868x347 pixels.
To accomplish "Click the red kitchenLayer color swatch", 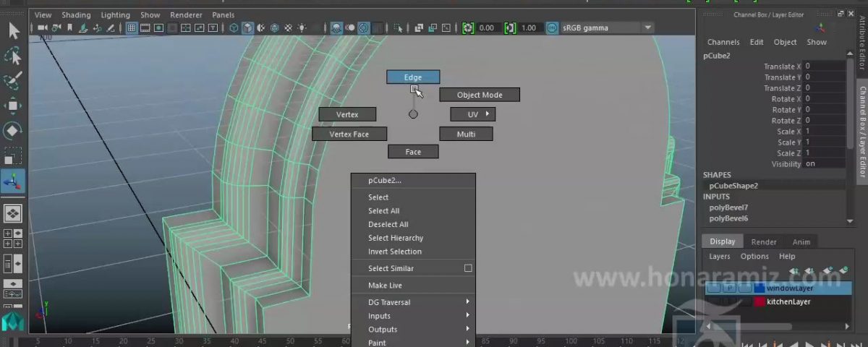I will (x=759, y=302).
